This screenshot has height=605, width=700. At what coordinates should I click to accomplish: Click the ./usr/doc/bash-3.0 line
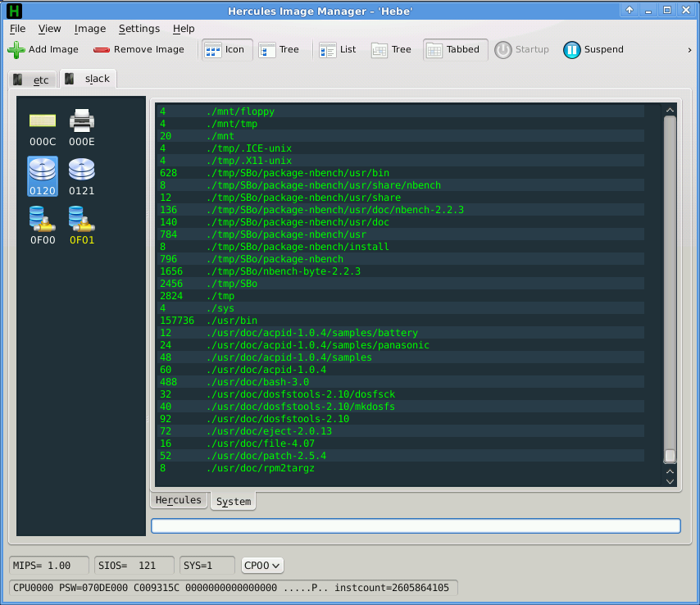point(401,382)
